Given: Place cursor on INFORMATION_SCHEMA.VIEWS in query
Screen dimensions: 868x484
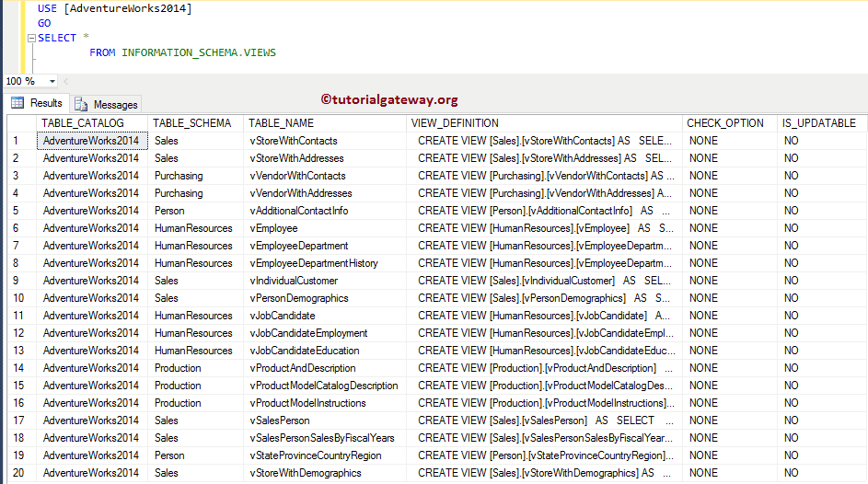Looking at the screenshot, I should (199, 52).
